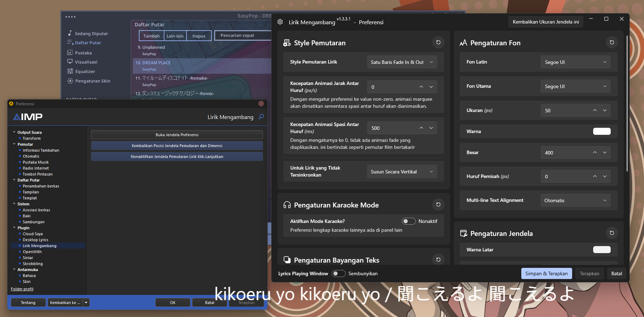
Task: Reset Pengaturan Jendela section settings
Action: tap(612, 233)
